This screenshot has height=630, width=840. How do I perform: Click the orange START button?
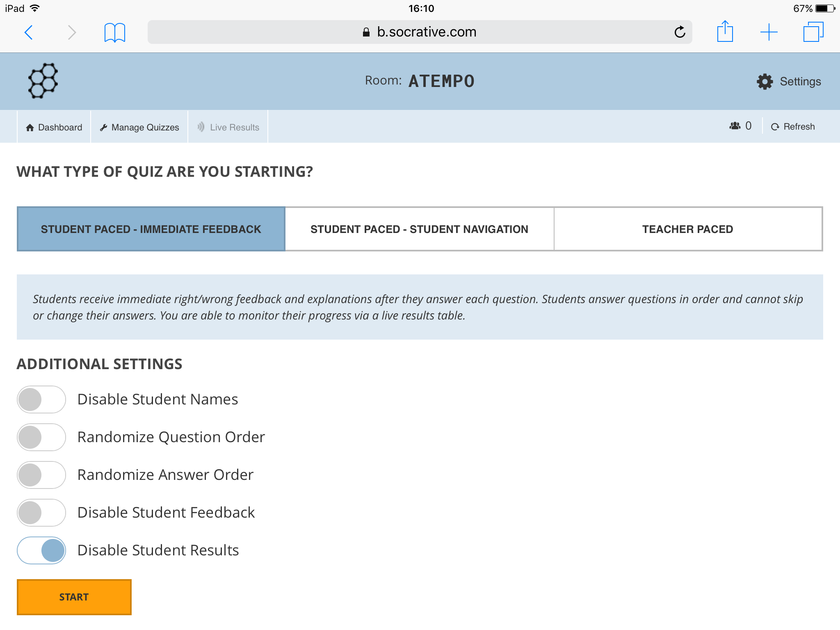pos(74,597)
